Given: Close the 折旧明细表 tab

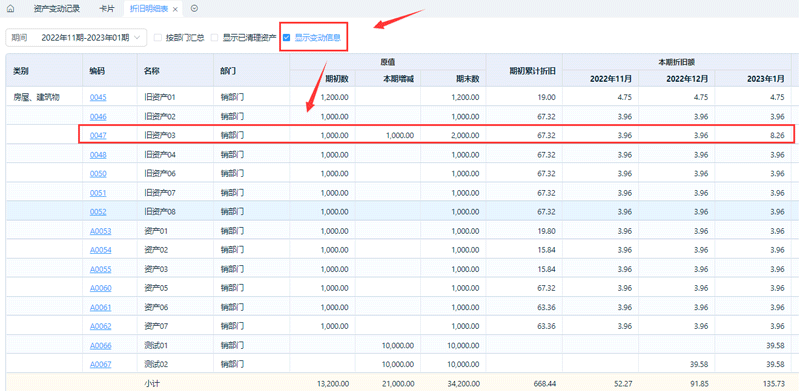Looking at the screenshot, I should (175, 9).
